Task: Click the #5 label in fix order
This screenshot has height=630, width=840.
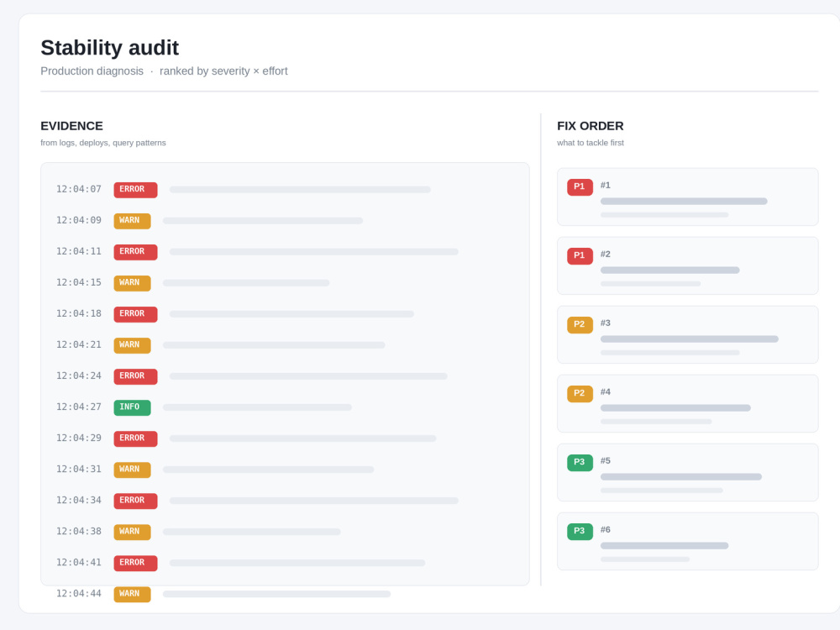Action: pyautogui.click(x=606, y=460)
